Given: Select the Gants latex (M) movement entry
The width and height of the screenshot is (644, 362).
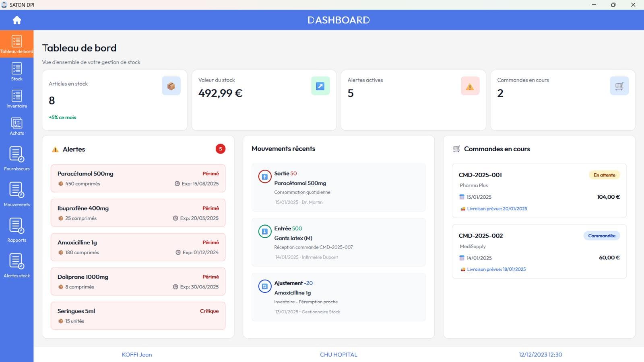Looking at the screenshot, I should [339, 242].
